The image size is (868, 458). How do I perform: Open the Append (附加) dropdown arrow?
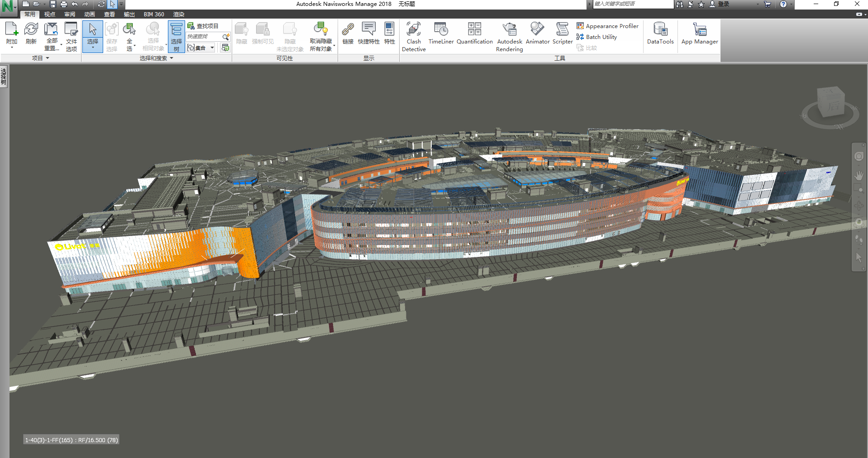pos(11,48)
